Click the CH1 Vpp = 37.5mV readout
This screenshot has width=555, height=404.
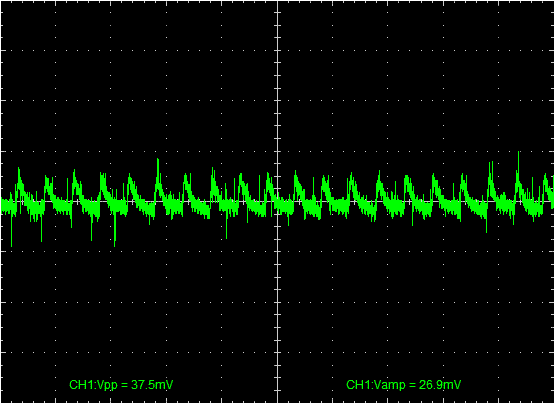pos(121,385)
